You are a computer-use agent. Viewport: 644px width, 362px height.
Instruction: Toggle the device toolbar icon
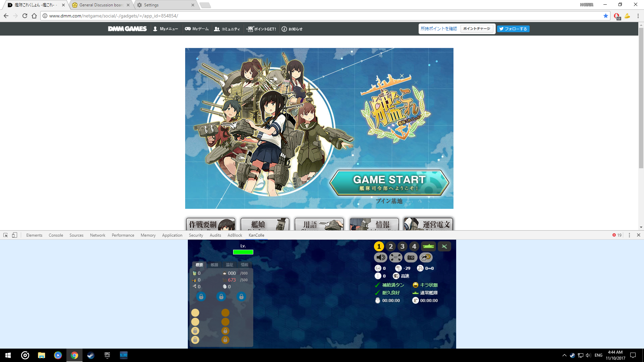[14, 235]
